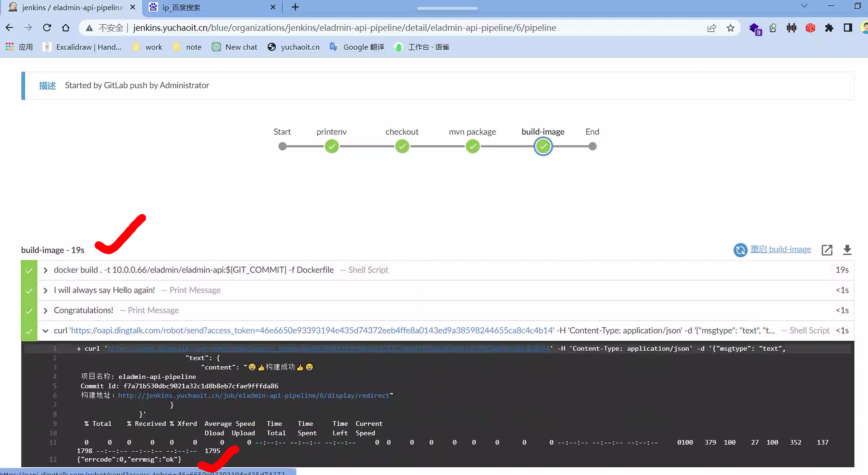Bookmark this page with star icon
The height and width of the screenshot is (475, 868).
(x=730, y=28)
